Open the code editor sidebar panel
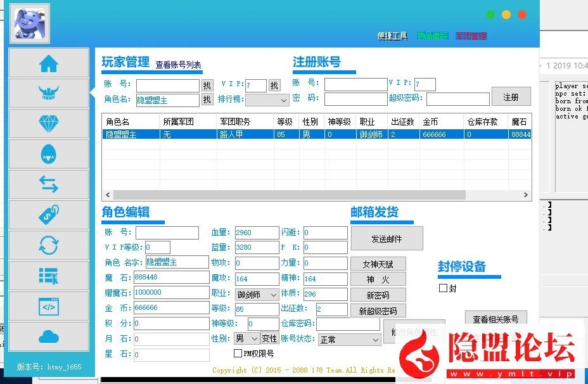 point(49,305)
